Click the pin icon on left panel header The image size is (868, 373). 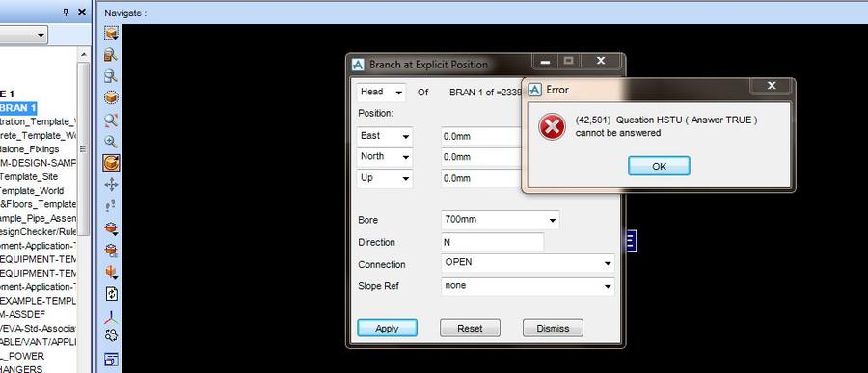(66, 12)
